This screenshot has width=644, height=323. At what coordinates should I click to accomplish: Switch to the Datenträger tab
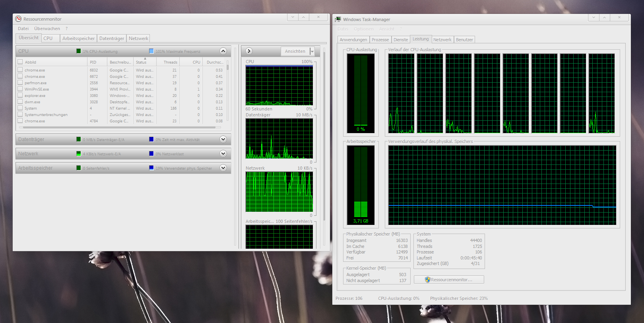point(112,39)
